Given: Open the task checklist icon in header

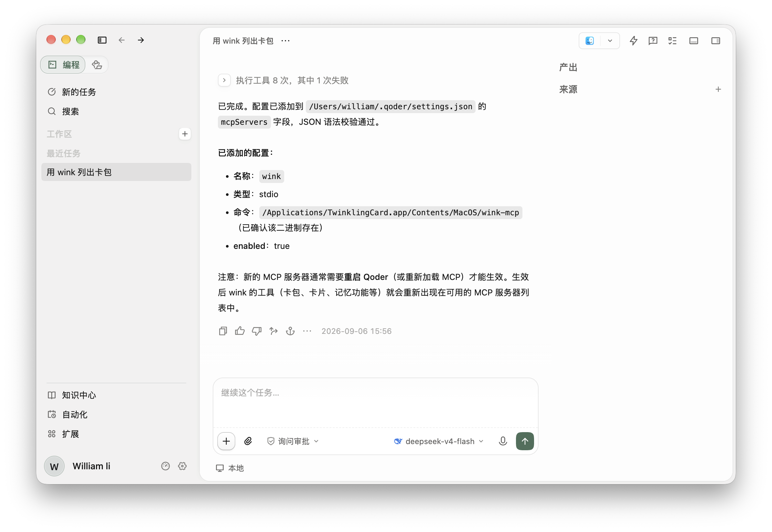Looking at the screenshot, I should pos(673,41).
